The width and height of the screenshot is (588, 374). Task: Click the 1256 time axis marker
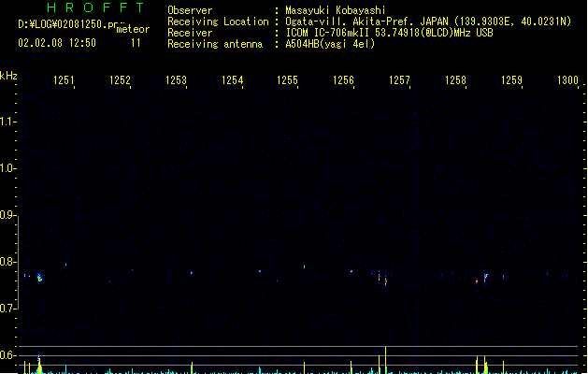(x=343, y=80)
